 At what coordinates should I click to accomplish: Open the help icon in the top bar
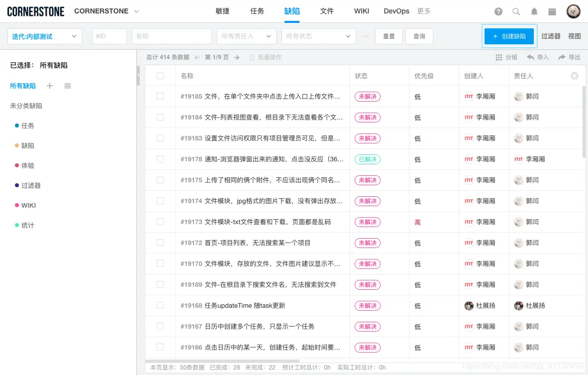click(498, 11)
